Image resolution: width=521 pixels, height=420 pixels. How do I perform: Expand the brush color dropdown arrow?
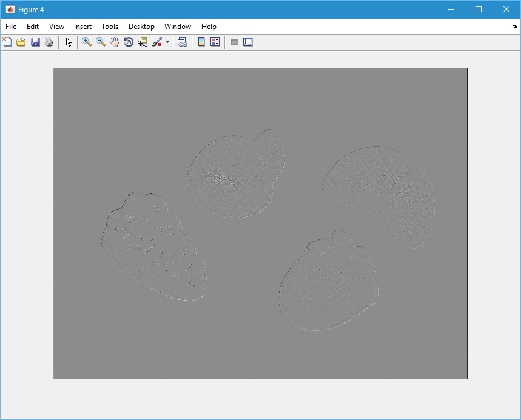point(167,42)
